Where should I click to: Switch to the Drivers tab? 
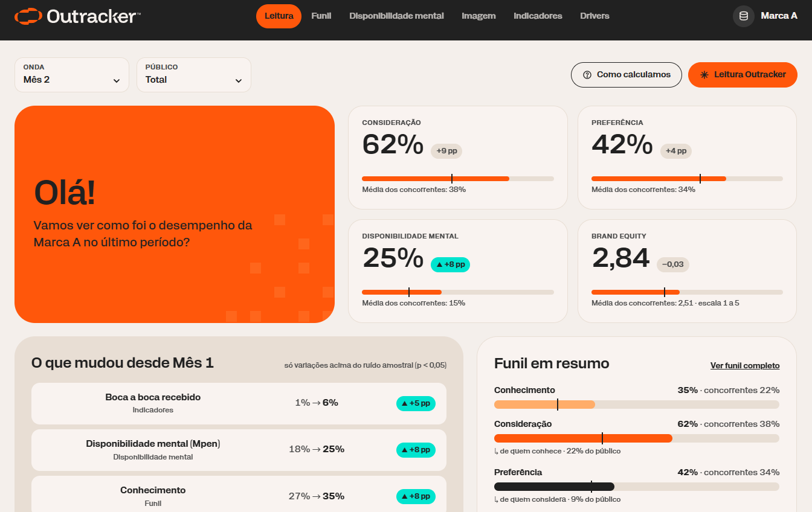pyautogui.click(x=594, y=16)
